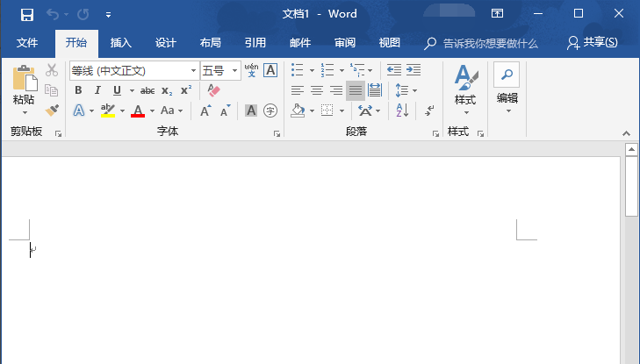This screenshot has height=364, width=640.
Task: Apply numbered list
Action: [x=327, y=70]
